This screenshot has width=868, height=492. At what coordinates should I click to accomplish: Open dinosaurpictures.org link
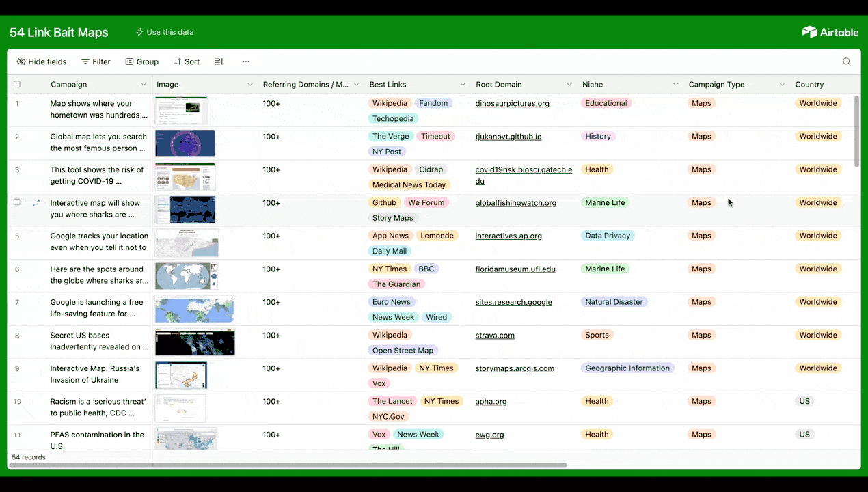(513, 104)
